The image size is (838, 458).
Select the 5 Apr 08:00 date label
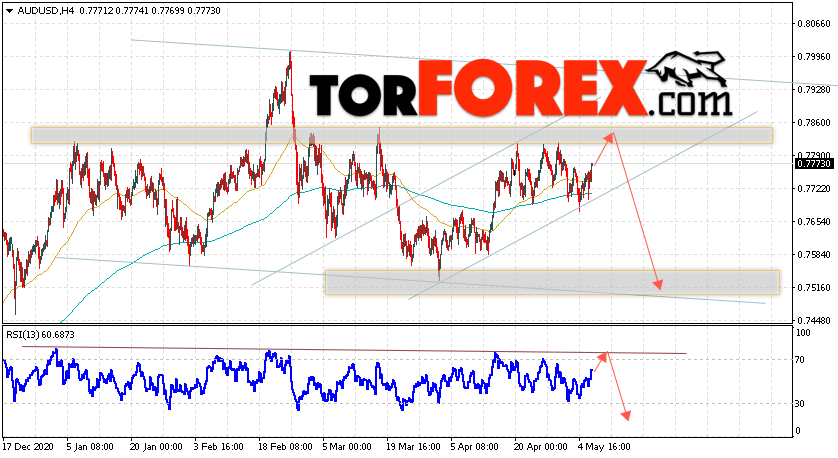click(474, 446)
